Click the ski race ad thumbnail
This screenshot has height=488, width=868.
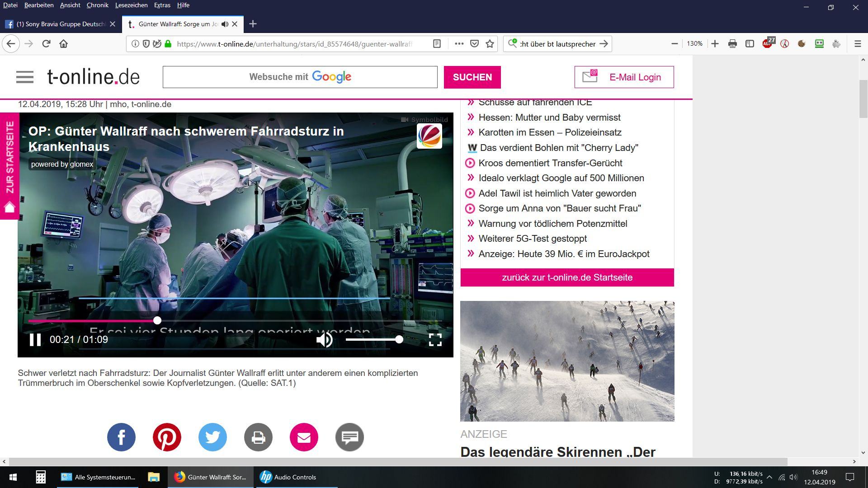point(567,361)
